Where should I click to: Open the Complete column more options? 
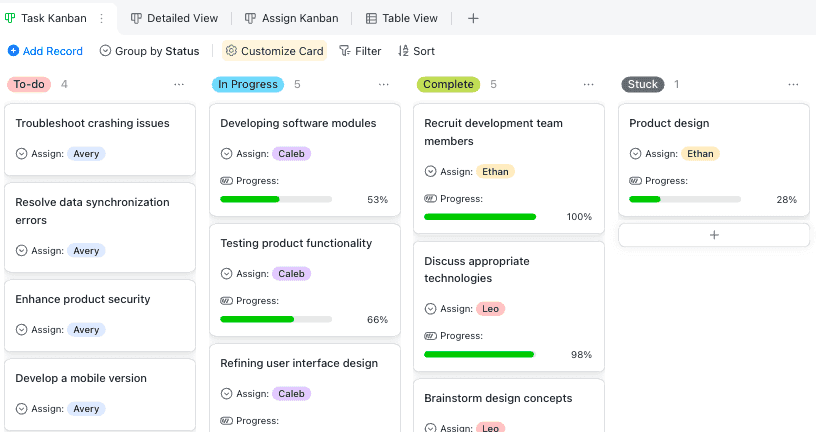point(589,85)
